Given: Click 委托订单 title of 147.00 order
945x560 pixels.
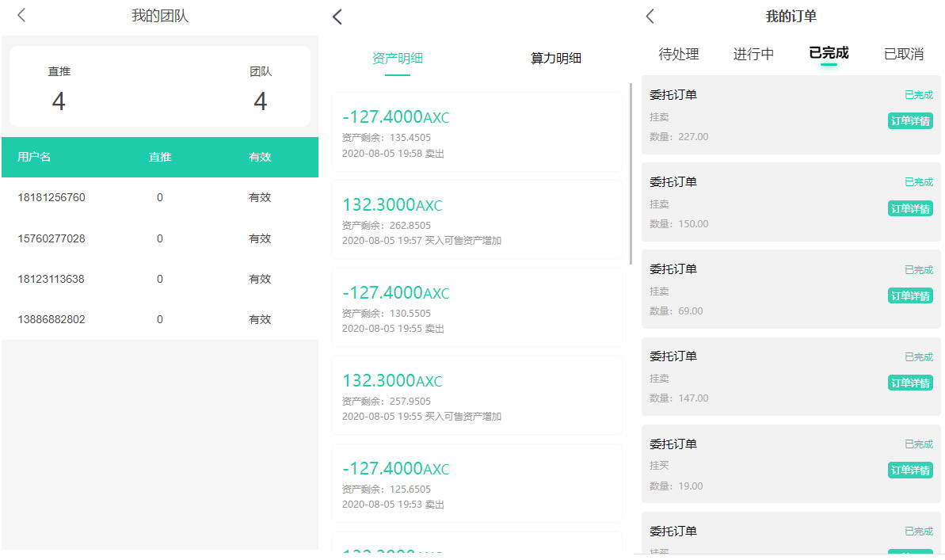Looking at the screenshot, I should 673,356.
